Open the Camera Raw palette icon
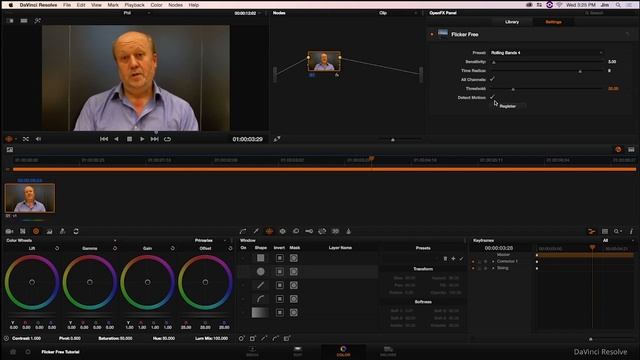Screen dimensions: 640x360 point(9,231)
